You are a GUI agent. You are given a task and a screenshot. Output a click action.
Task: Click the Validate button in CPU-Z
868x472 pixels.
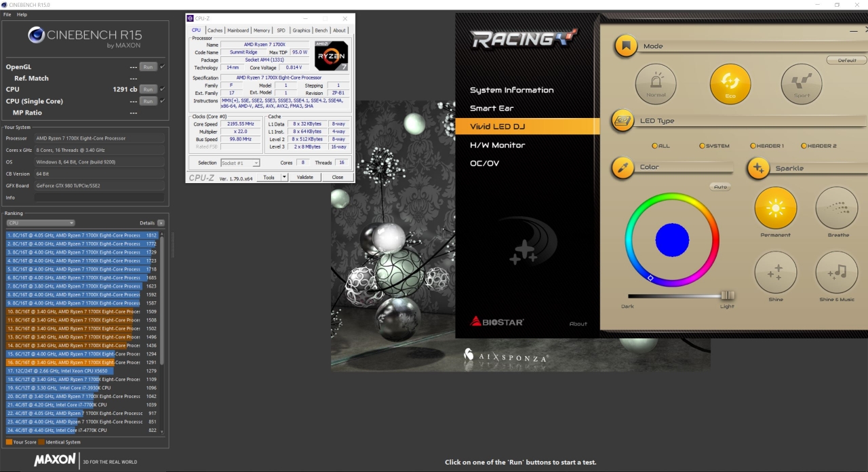pyautogui.click(x=305, y=177)
